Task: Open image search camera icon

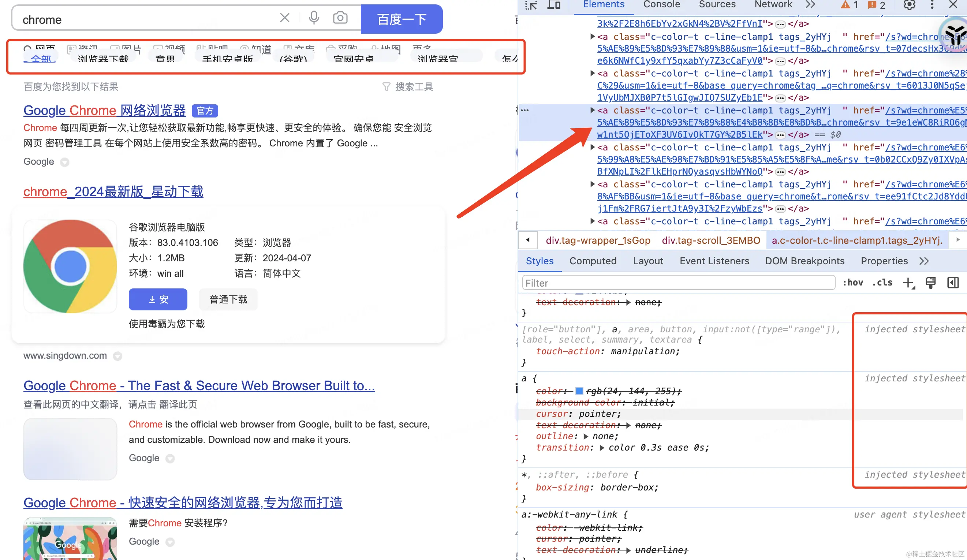Action: (x=340, y=18)
